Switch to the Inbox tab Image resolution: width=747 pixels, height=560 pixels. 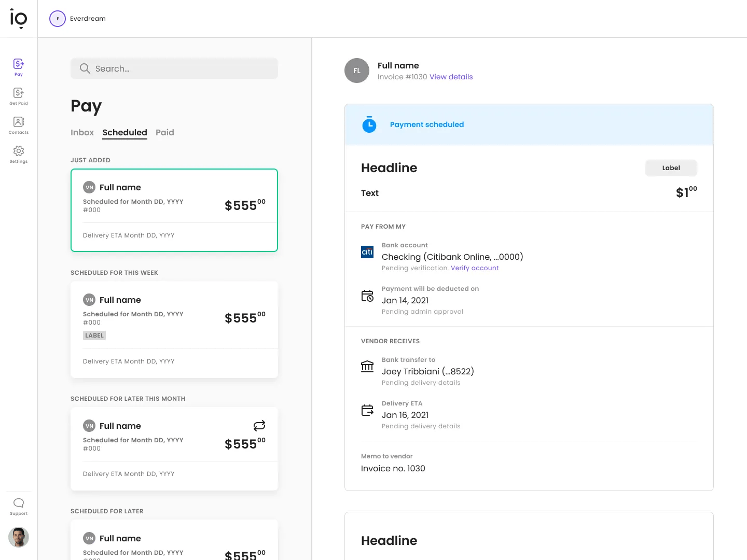(x=82, y=133)
